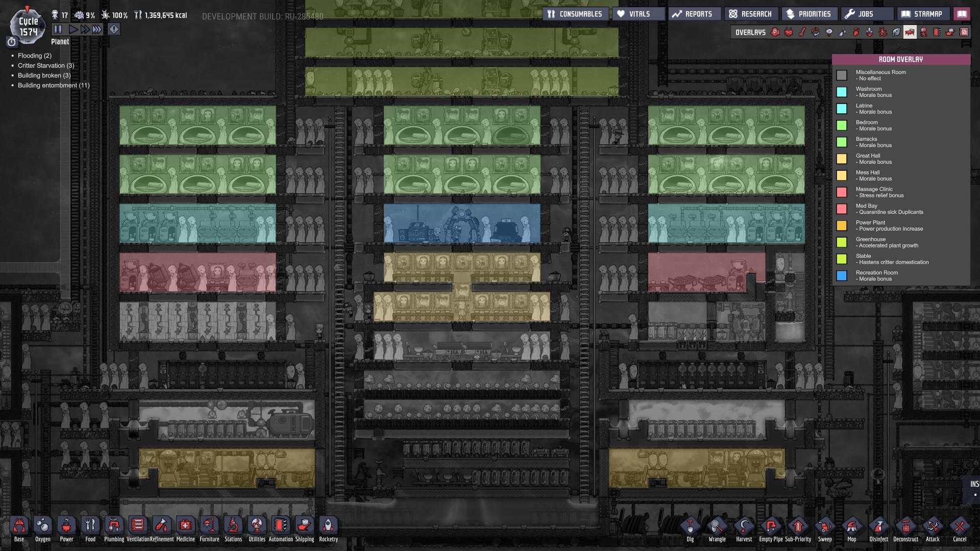This screenshot has width=980, height=551.
Task: Open the Consumables menu
Action: click(x=575, y=14)
